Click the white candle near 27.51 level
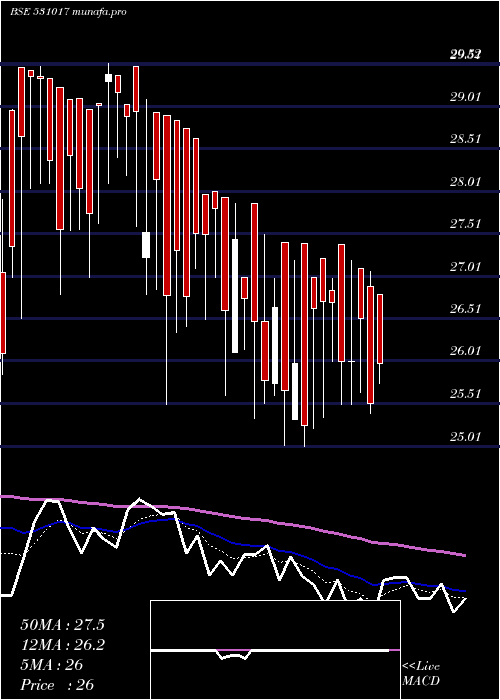 pos(146,245)
